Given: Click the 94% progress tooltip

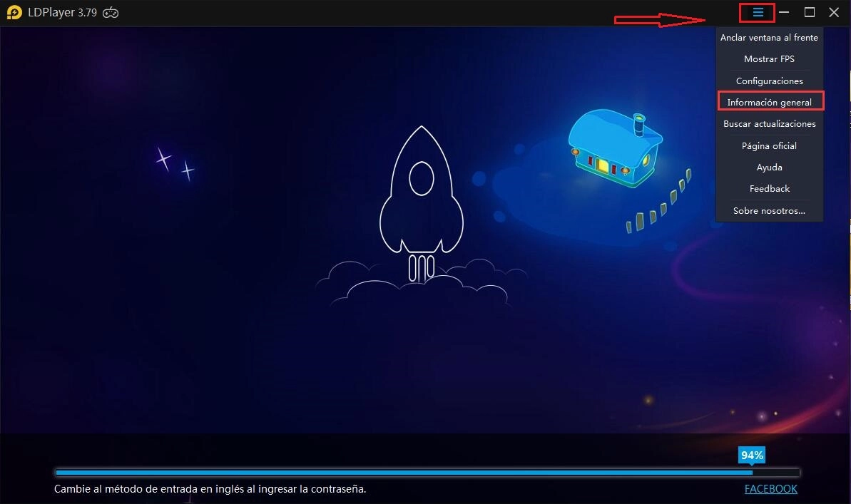Looking at the screenshot, I should point(752,454).
